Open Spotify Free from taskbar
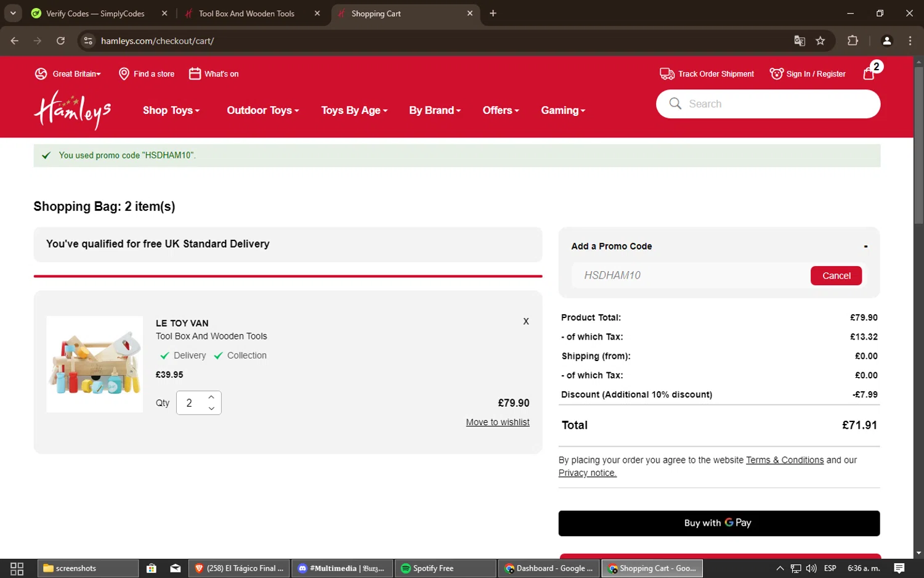 click(445, 568)
